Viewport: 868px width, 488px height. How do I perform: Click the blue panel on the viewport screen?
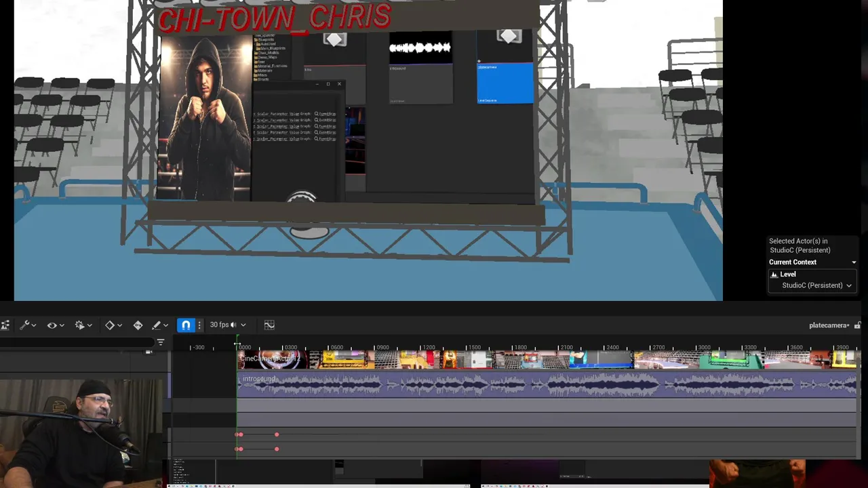[505, 83]
